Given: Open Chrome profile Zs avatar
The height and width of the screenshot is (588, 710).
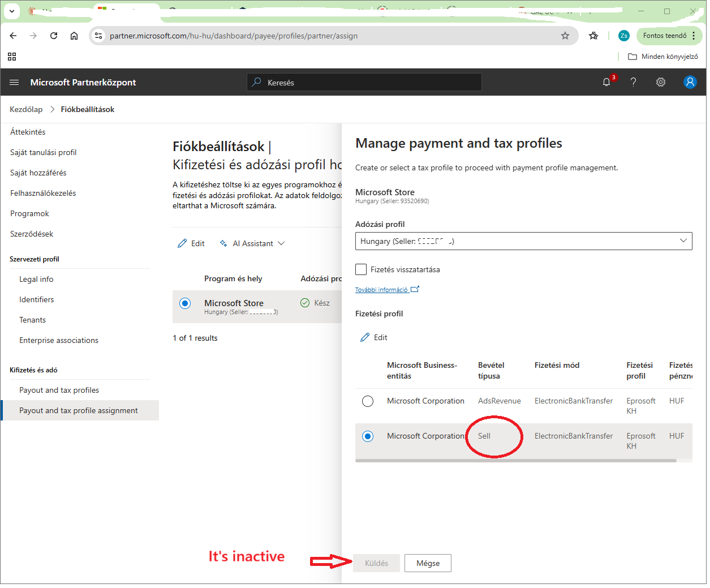Looking at the screenshot, I should point(624,36).
